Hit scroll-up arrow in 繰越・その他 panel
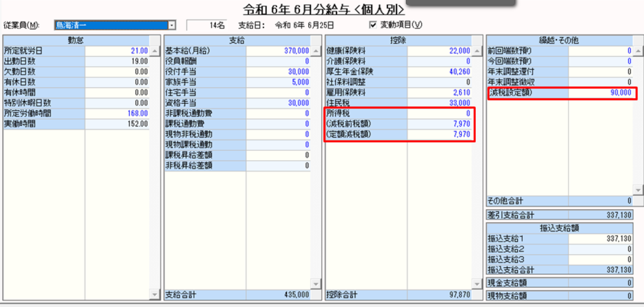 pos(638,51)
